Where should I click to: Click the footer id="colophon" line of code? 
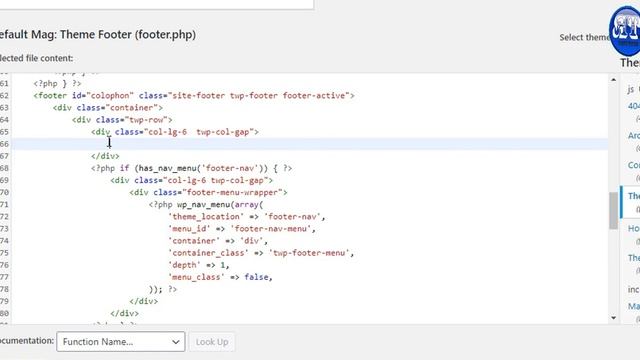coord(194,96)
